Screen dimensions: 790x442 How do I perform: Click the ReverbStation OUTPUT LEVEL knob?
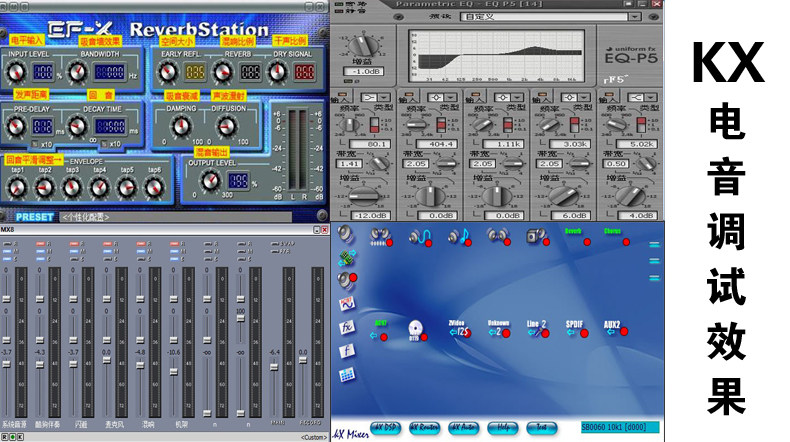click(210, 180)
